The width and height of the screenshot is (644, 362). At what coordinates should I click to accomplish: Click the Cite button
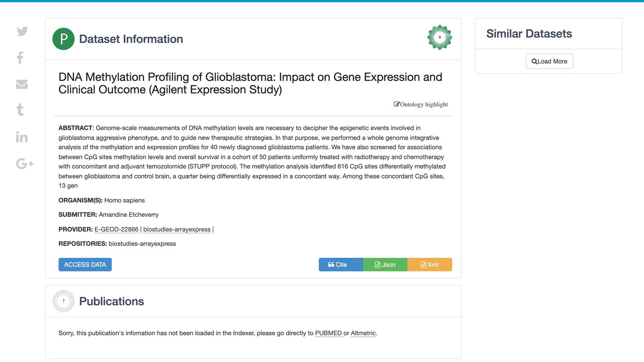click(x=341, y=264)
